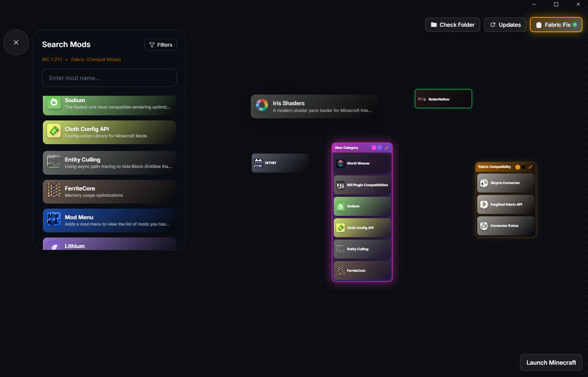The height and width of the screenshot is (377, 588).
Task: Click Cloth Config API icon inside New Category
Action: [x=340, y=228]
